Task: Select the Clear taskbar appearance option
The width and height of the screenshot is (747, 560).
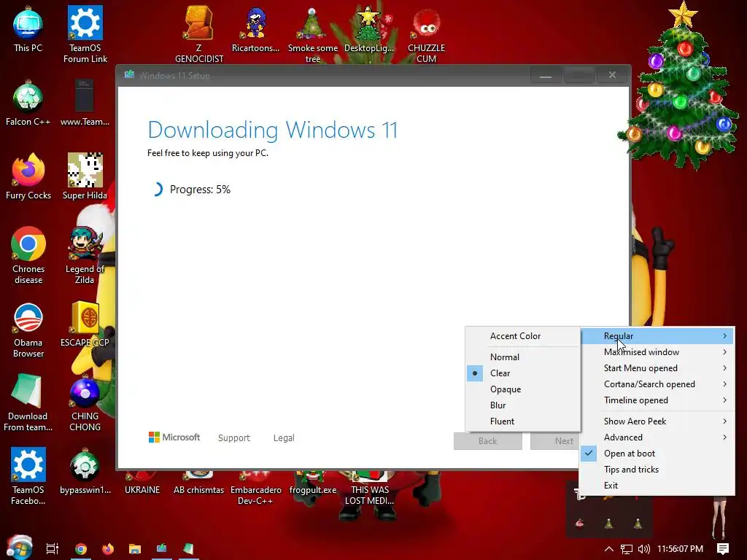Action: [x=522, y=373]
